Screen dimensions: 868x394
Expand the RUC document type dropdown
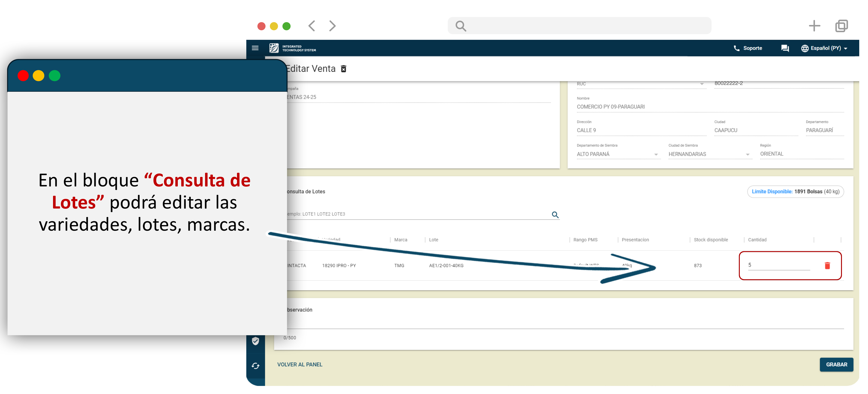[x=702, y=84]
